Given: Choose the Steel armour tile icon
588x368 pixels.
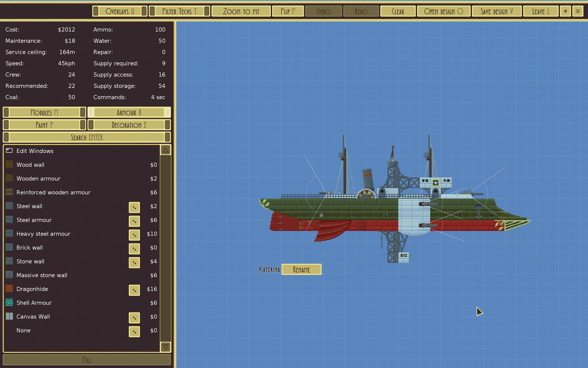Looking at the screenshot, I should [x=9, y=220].
